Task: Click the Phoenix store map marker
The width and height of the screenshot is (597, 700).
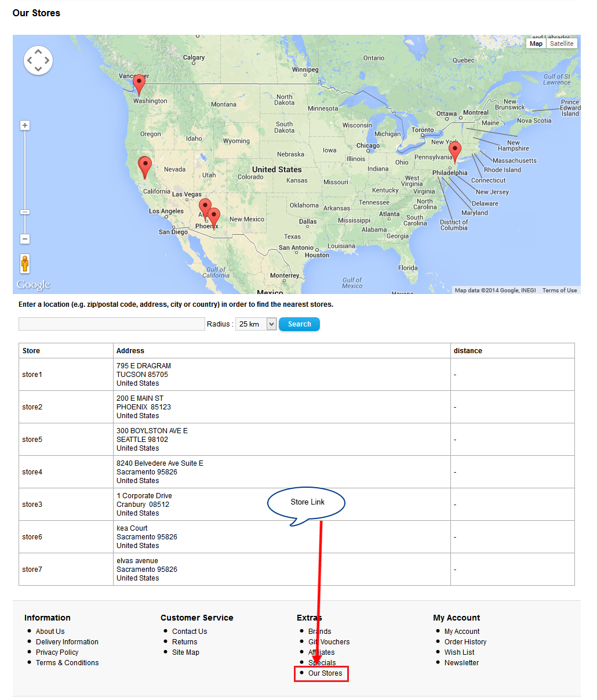Action: [205, 209]
